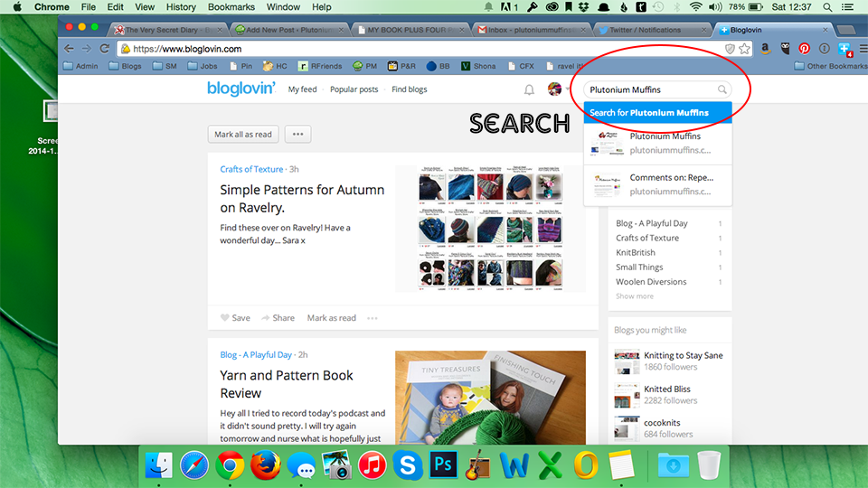Open the Ravelry patterns grid thumbnail
868x488 pixels.
click(x=490, y=228)
